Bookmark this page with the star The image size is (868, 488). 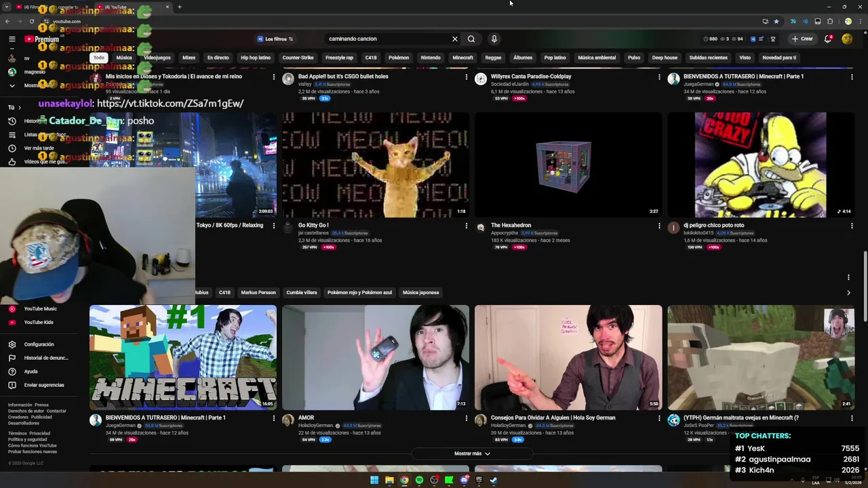pyautogui.click(x=776, y=21)
